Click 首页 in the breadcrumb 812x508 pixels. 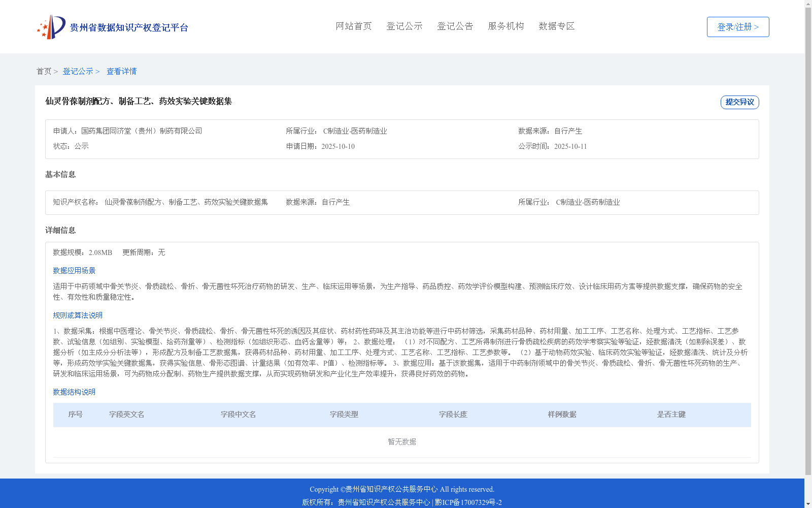[44, 72]
